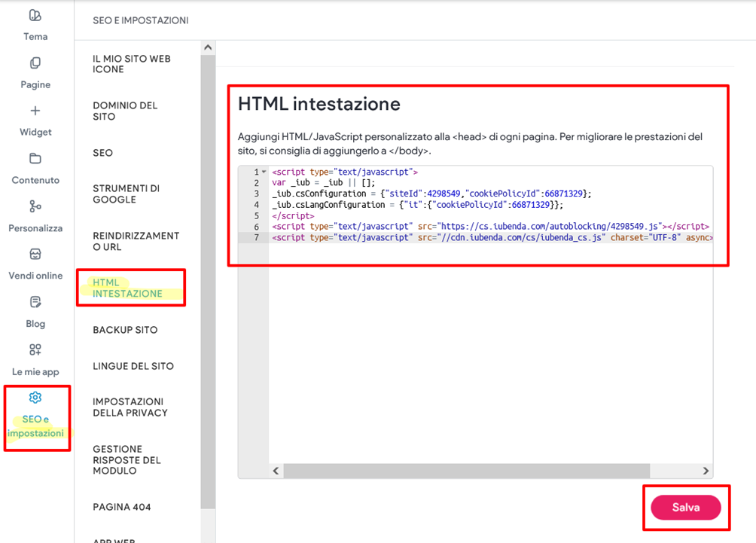This screenshot has height=543, width=756.
Task: Open the Tema theme icon
Action: [x=35, y=16]
